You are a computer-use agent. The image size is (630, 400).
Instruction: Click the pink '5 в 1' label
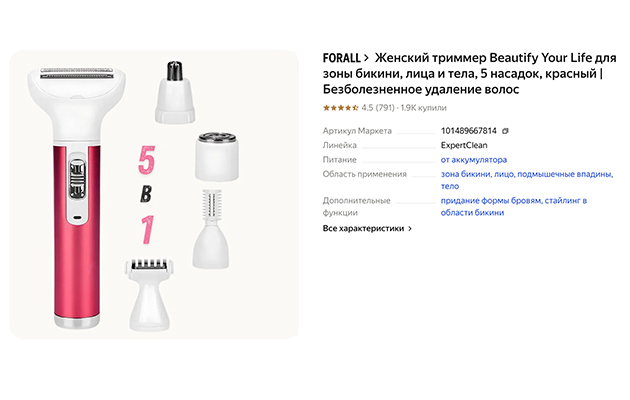tap(146, 194)
